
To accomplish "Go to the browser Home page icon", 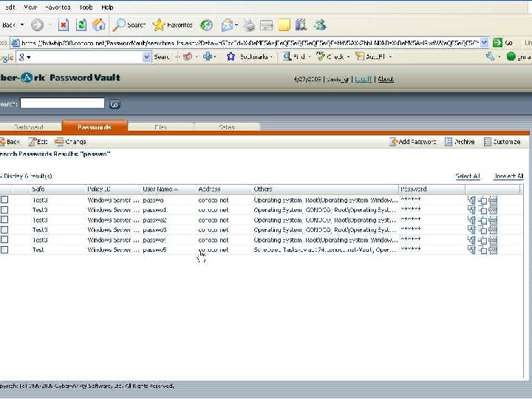I will [x=99, y=25].
